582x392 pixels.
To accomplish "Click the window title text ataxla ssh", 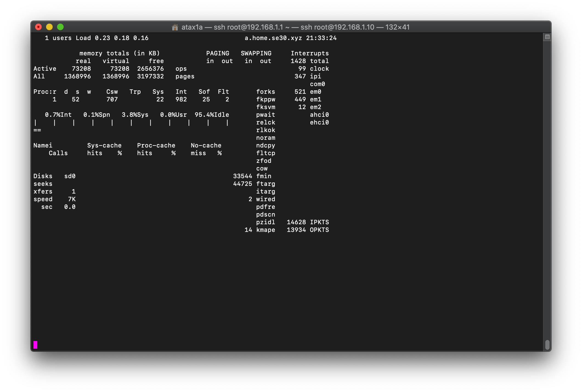I will coord(295,27).
